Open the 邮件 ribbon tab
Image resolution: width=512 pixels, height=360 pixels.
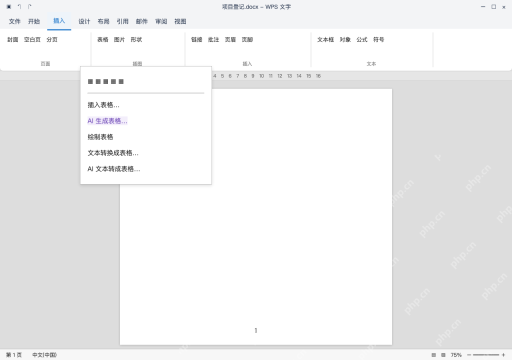tap(142, 21)
